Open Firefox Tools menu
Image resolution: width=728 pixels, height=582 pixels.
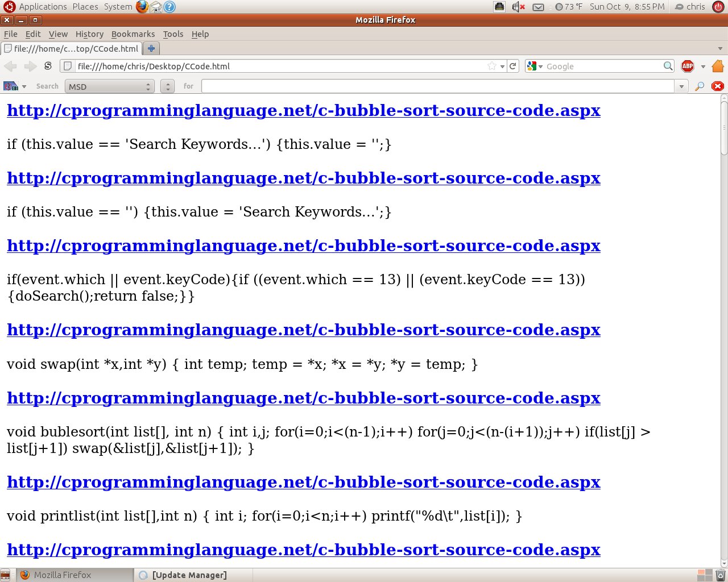pyautogui.click(x=173, y=34)
